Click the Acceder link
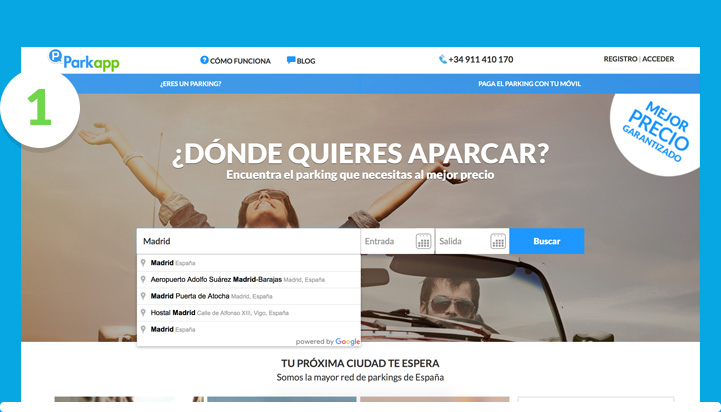Viewport: 721px width, 412px height. (658, 59)
